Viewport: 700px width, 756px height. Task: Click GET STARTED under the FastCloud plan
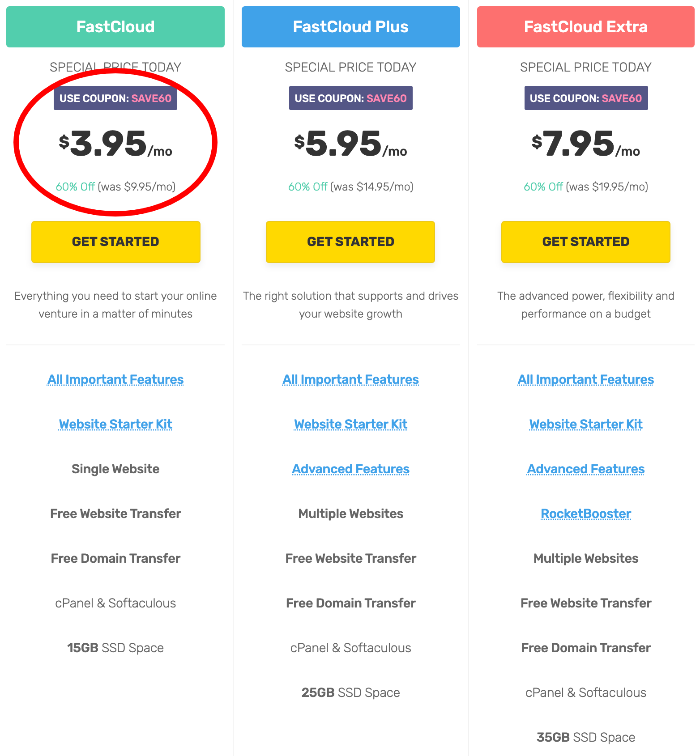[x=115, y=242]
